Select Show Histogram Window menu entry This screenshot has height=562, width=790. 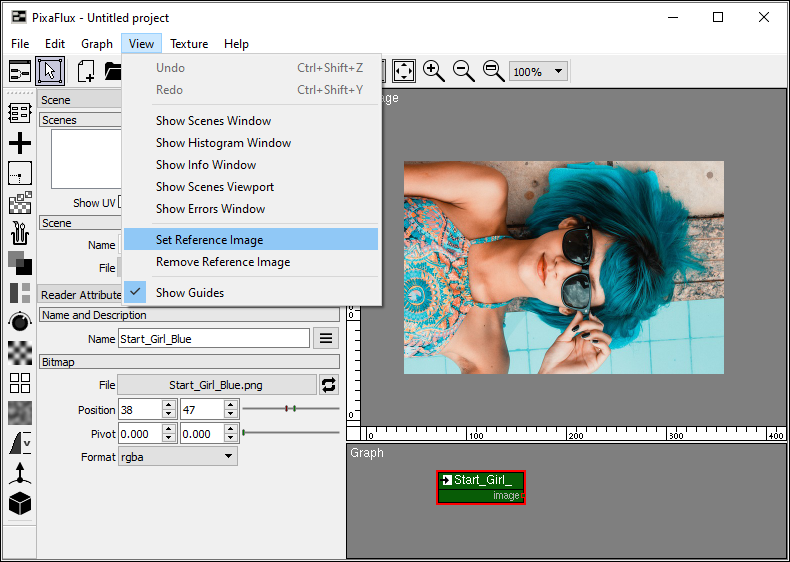pyautogui.click(x=223, y=143)
